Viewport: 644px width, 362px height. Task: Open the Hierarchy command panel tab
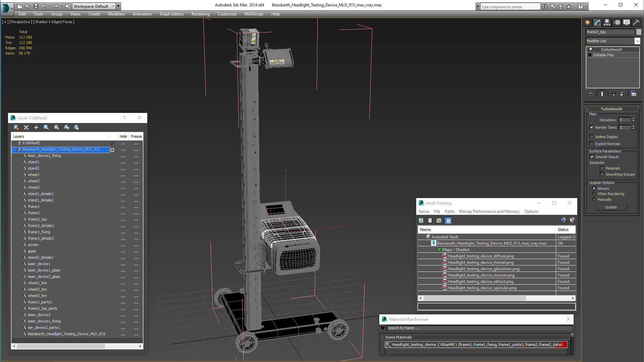pyautogui.click(x=607, y=22)
